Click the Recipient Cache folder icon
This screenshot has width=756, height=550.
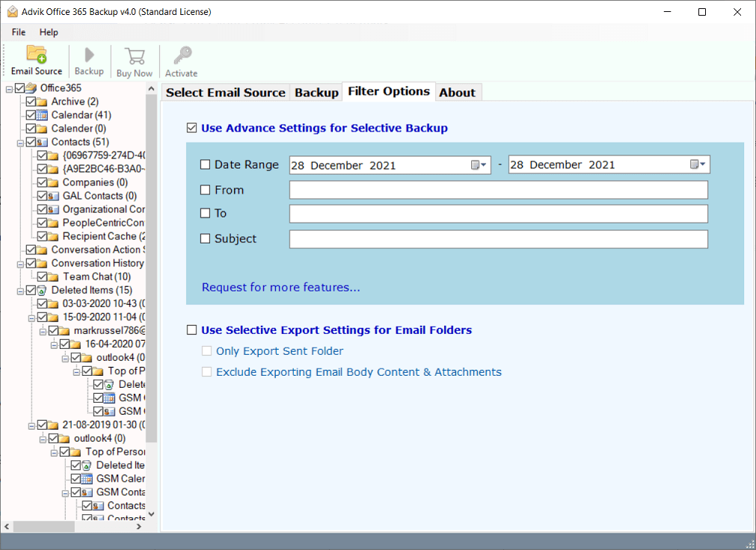[53, 237]
